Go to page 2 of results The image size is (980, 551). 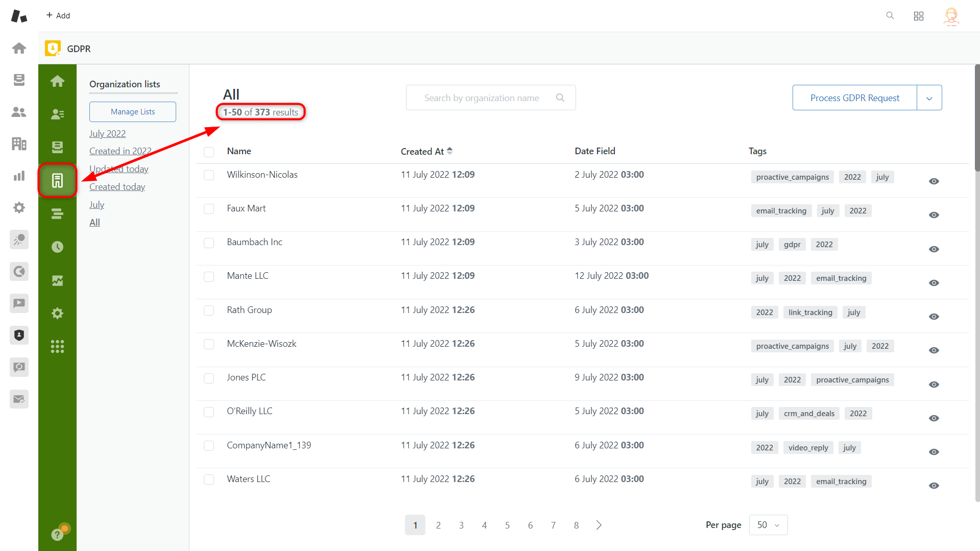438,525
